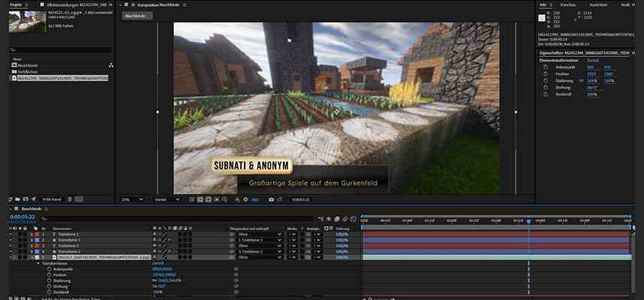This screenshot has width=644, height=300.
Task: Enable Motion Blur icon in timeline header
Action: point(345,219)
